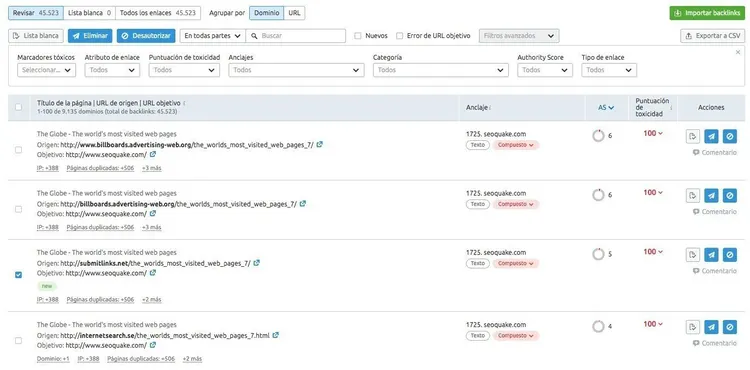Sort by Puntuación de toxicidad column
Viewport: 750px width, 370px height.
pos(651,108)
